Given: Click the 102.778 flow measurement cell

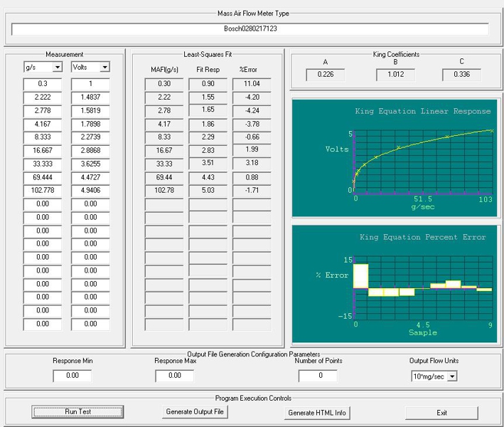Looking at the screenshot, I should click(x=43, y=191).
